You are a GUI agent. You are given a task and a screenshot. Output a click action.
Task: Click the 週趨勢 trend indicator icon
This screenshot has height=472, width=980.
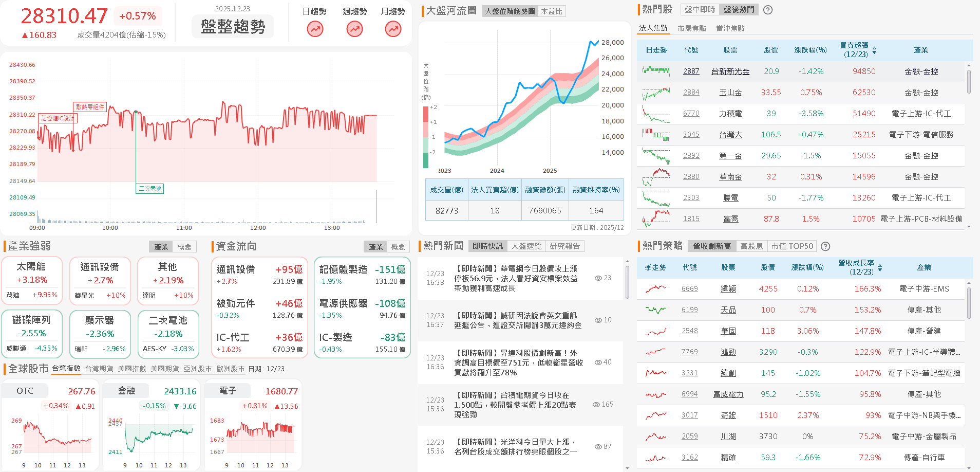coord(354,29)
